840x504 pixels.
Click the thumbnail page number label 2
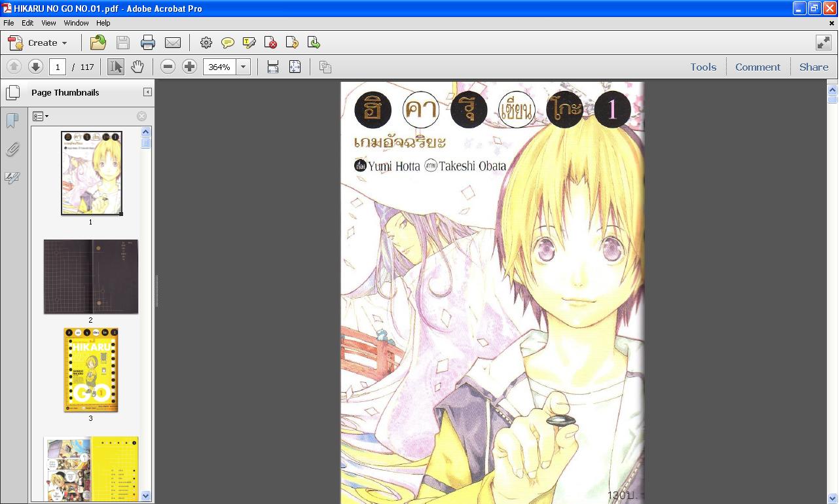point(90,320)
